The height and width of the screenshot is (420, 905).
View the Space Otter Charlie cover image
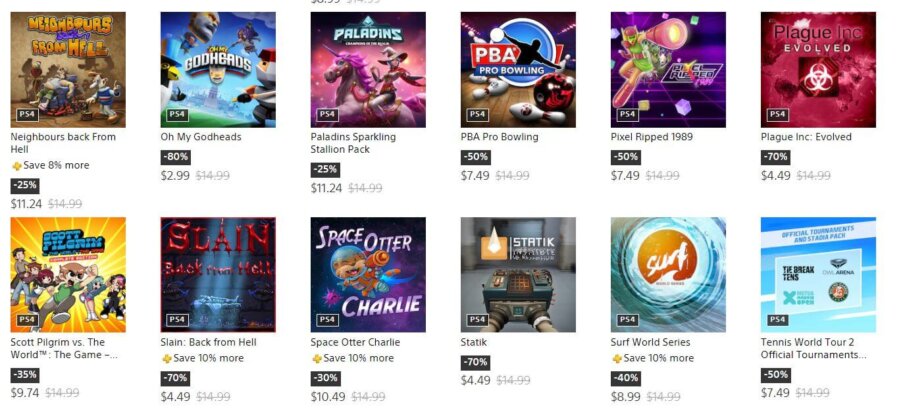point(368,275)
